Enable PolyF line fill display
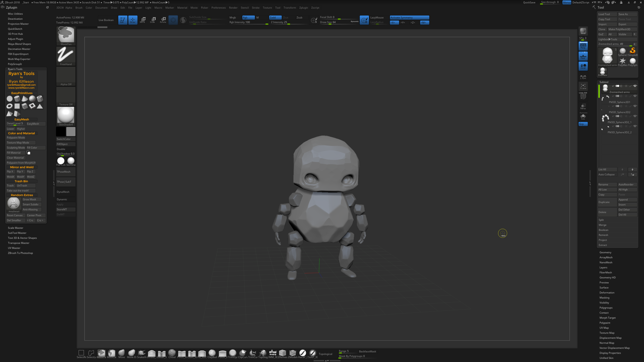The image size is (644, 362). [583, 96]
